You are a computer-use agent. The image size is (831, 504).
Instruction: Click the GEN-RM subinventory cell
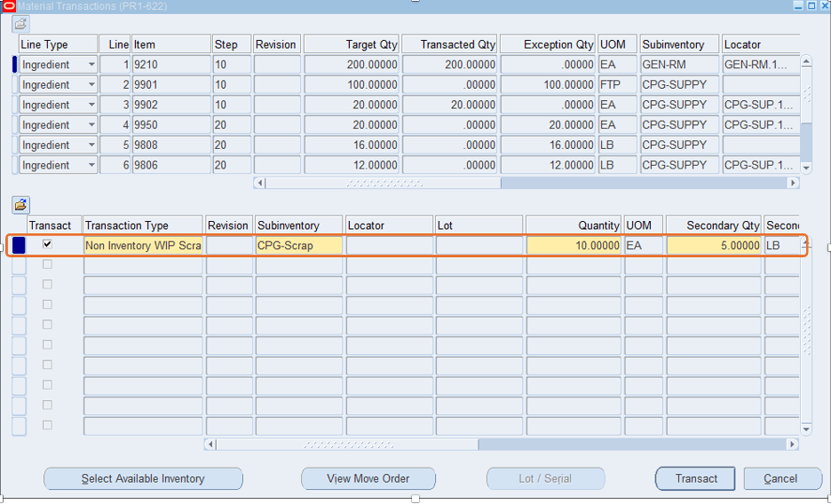coord(679,65)
